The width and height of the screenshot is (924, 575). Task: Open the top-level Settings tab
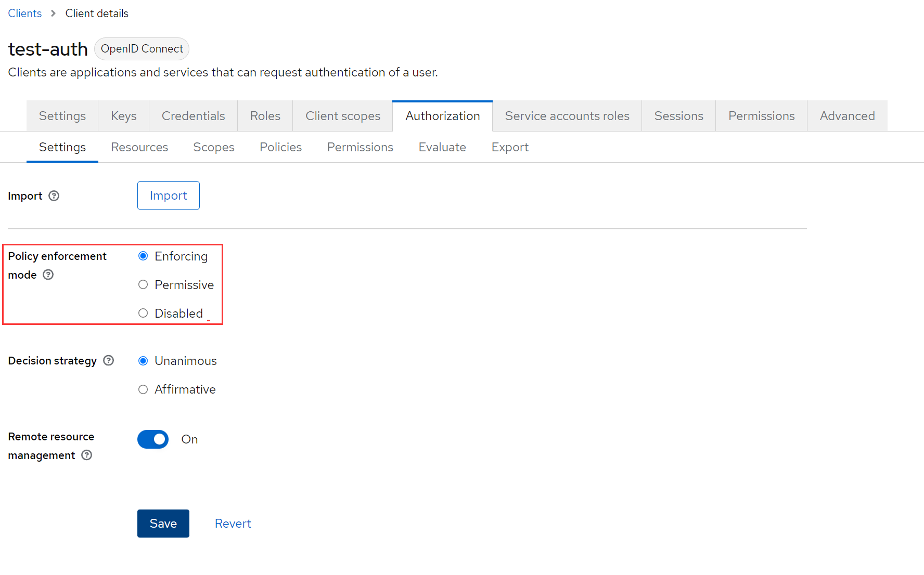[x=62, y=116]
